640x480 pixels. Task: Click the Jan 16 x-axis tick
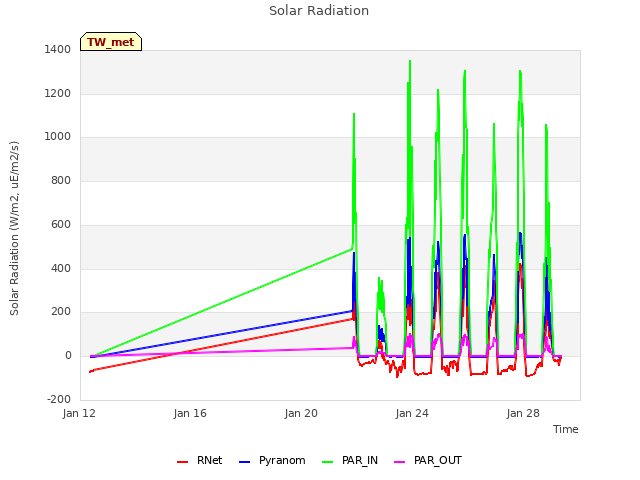[190, 413]
